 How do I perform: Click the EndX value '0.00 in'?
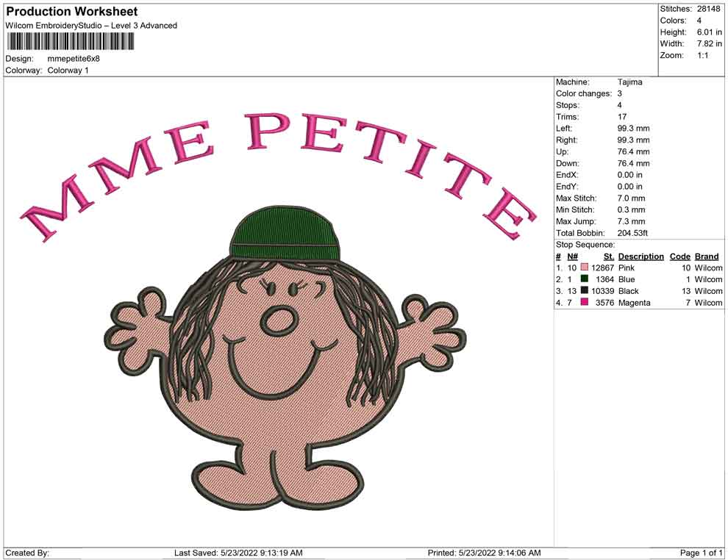coord(630,175)
